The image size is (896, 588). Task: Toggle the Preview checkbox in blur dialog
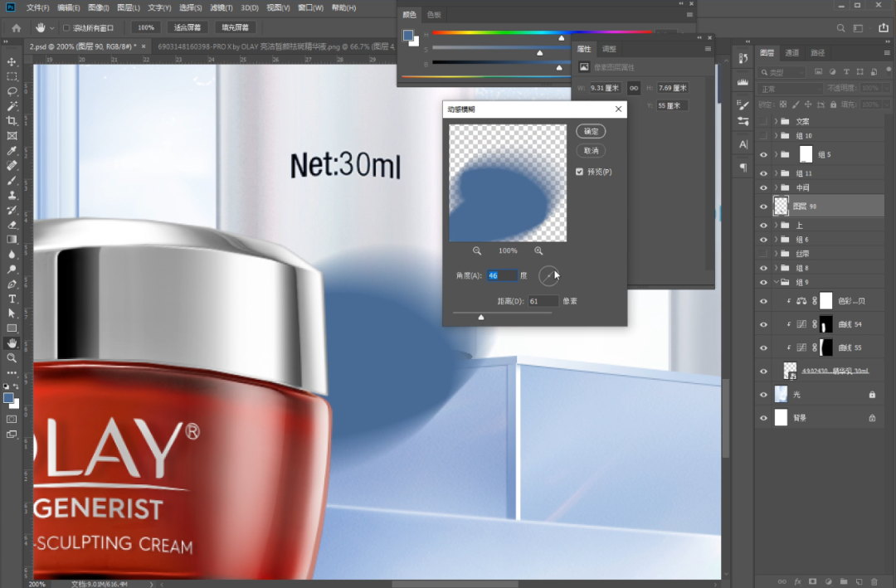click(579, 172)
